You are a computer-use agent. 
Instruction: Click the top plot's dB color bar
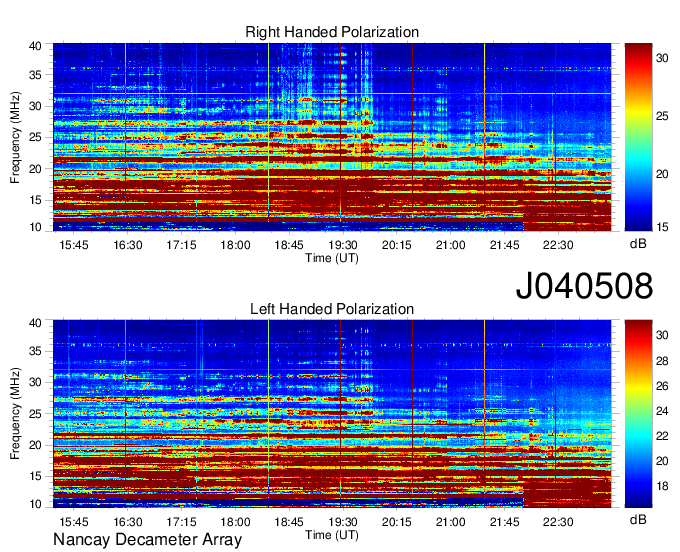click(638, 137)
